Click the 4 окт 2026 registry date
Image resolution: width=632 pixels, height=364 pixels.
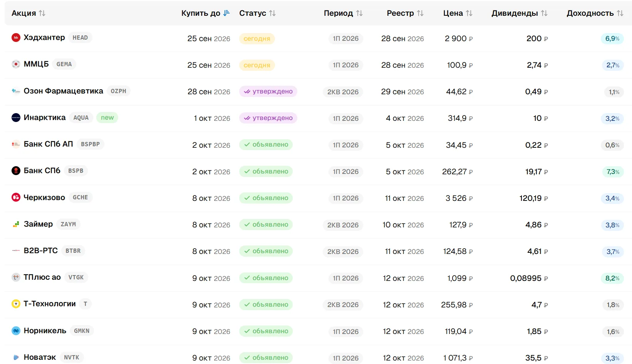tap(405, 119)
